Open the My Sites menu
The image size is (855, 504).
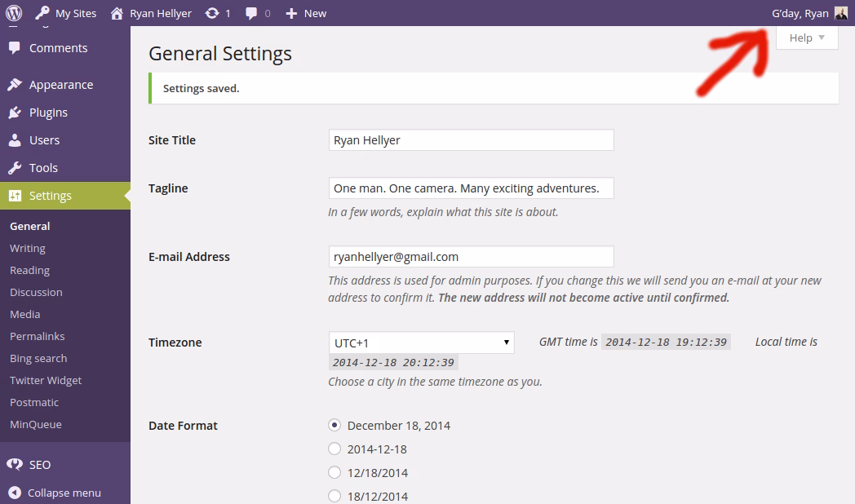(67, 13)
